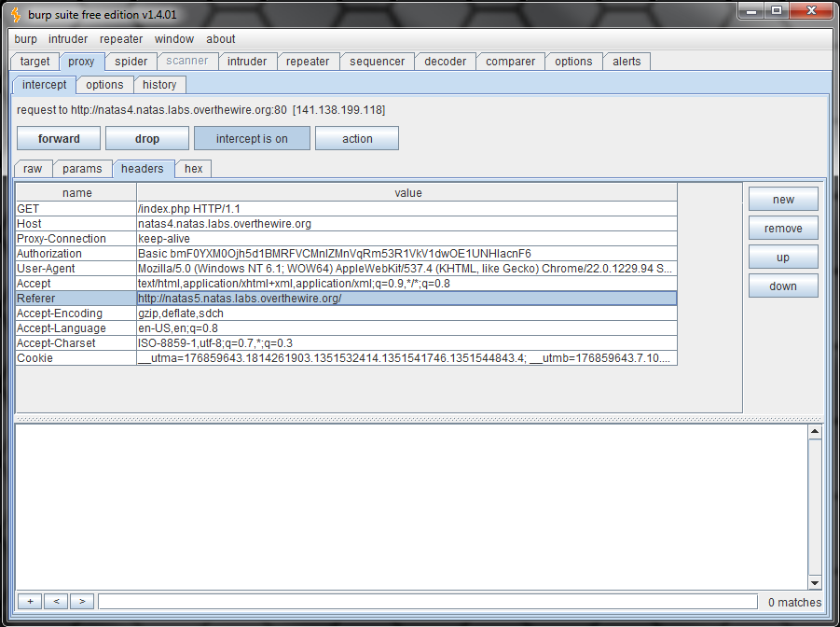Click the Mozilla/5.0 user agent value
Screen dimensions: 840x627
pyautogui.click(x=407, y=269)
